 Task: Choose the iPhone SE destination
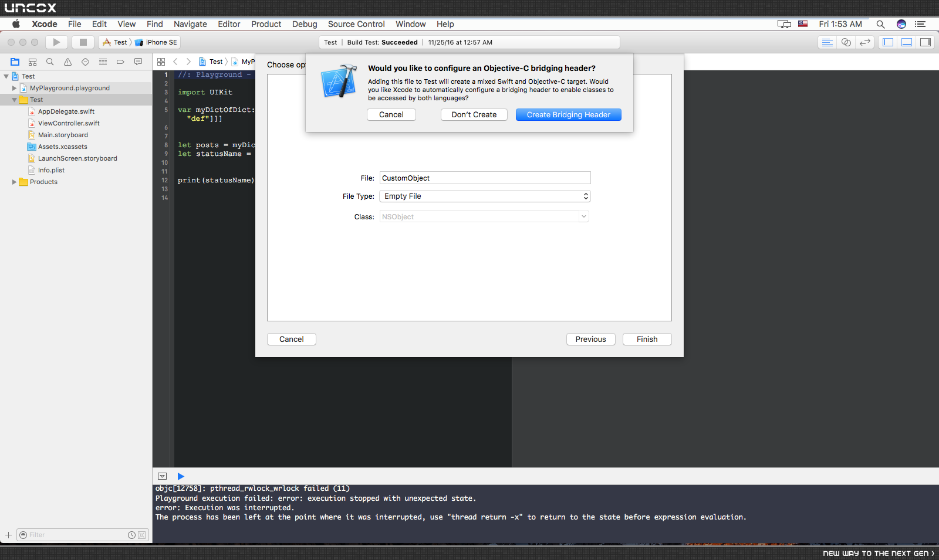[156, 42]
